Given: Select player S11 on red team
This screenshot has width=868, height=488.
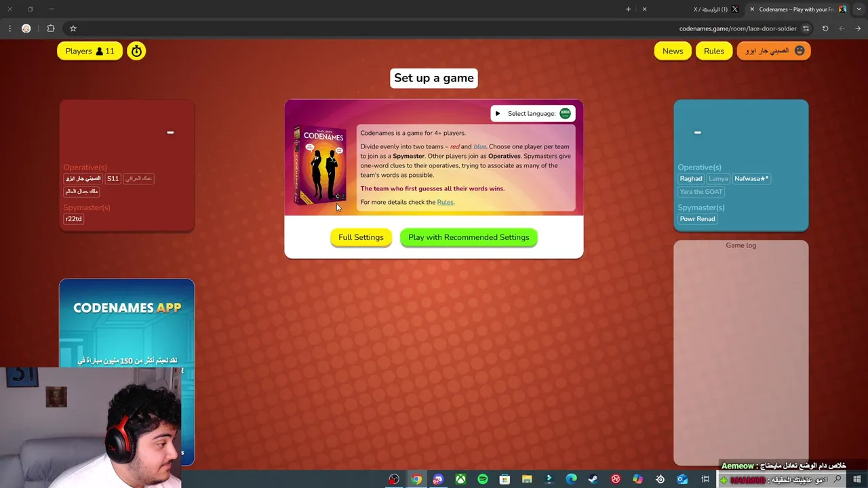Looking at the screenshot, I should (113, 178).
